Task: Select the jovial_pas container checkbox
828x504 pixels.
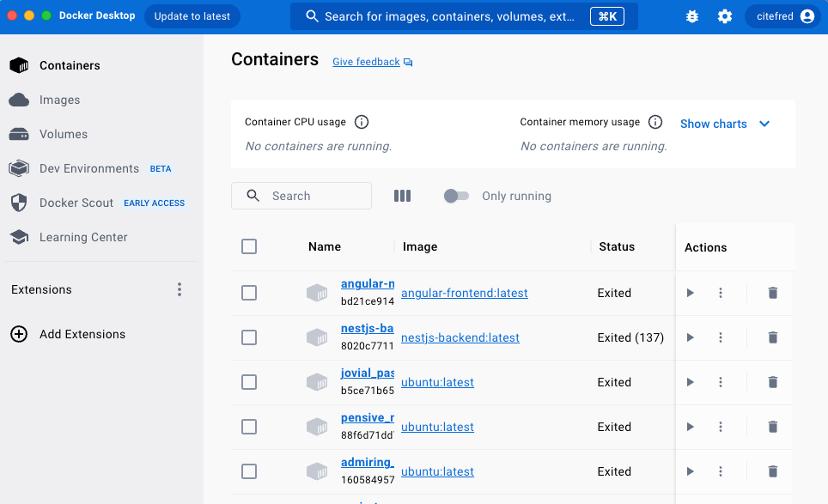Action: pos(249,382)
